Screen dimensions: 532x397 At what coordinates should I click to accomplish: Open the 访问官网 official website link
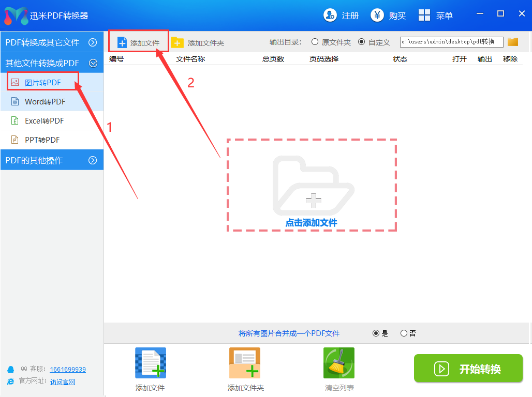[63, 382]
